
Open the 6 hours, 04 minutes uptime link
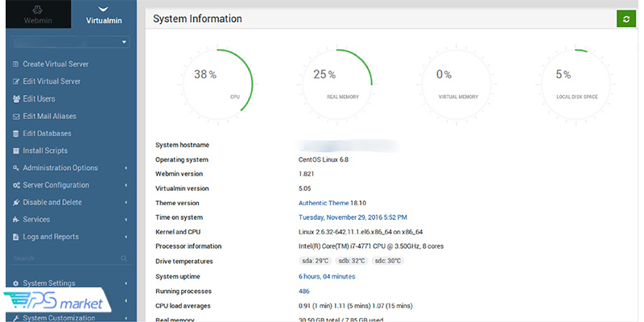[327, 276]
